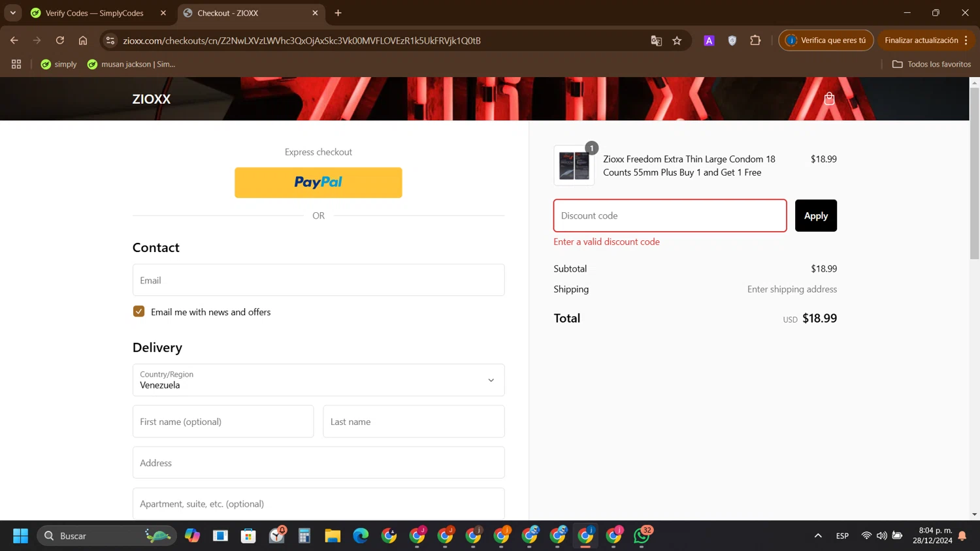This screenshot has height=551, width=980.
Task: Open WhatsApp from the taskbar
Action: (642, 536)
